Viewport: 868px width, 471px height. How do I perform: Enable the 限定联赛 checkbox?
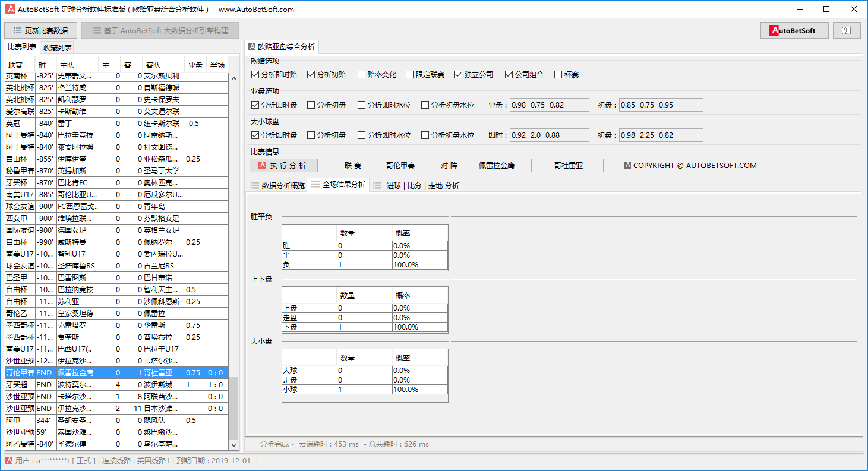coord(410,75)
